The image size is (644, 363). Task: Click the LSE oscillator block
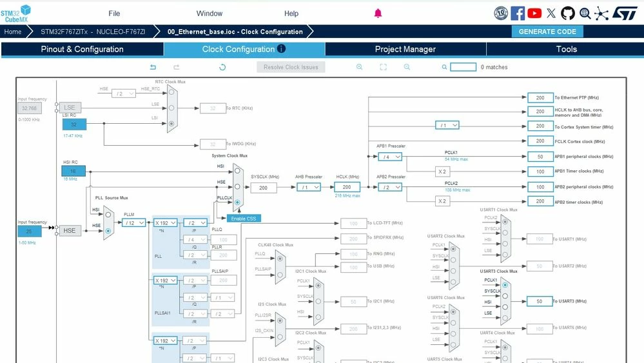pos(70,108)
